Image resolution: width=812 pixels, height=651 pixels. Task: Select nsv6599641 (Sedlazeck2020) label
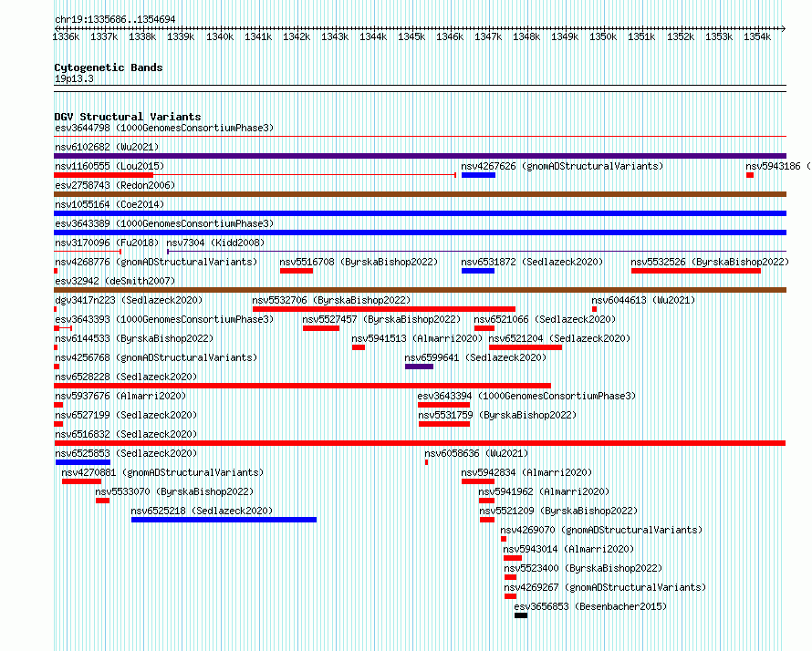475,357
